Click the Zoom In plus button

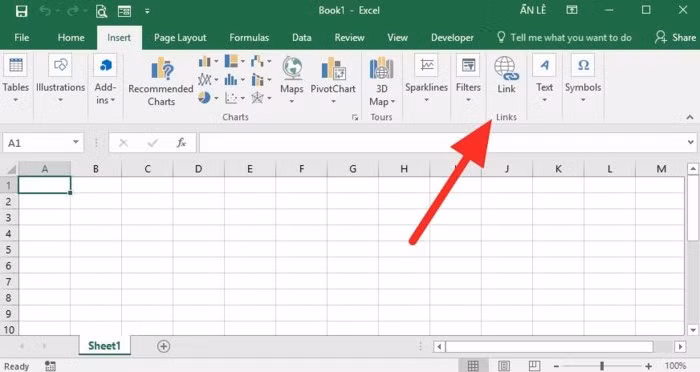click(648, 366)
